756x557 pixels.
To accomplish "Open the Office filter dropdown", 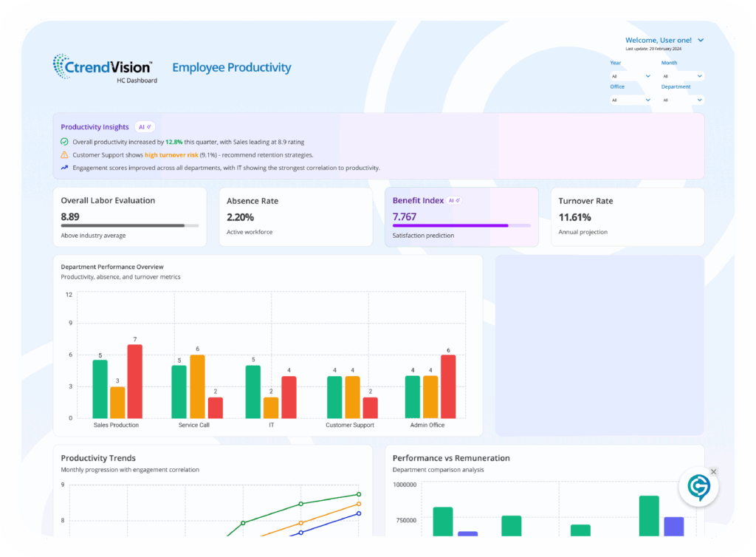I will point(630,100).
